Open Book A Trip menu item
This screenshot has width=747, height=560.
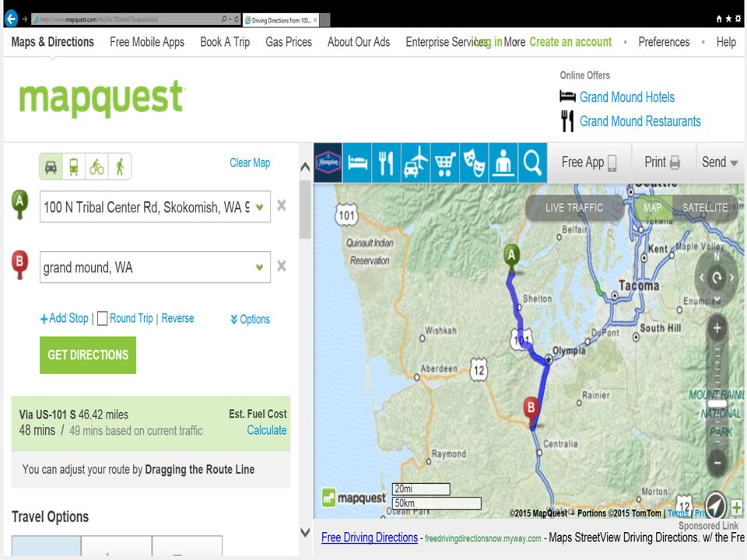click(225, 42)
